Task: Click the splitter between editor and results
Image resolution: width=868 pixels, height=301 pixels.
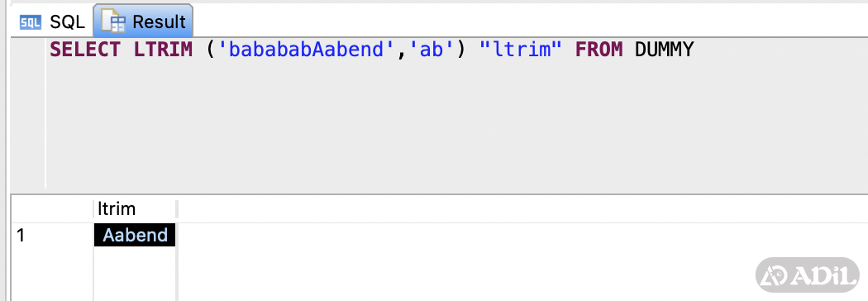Action: point(439,193)
